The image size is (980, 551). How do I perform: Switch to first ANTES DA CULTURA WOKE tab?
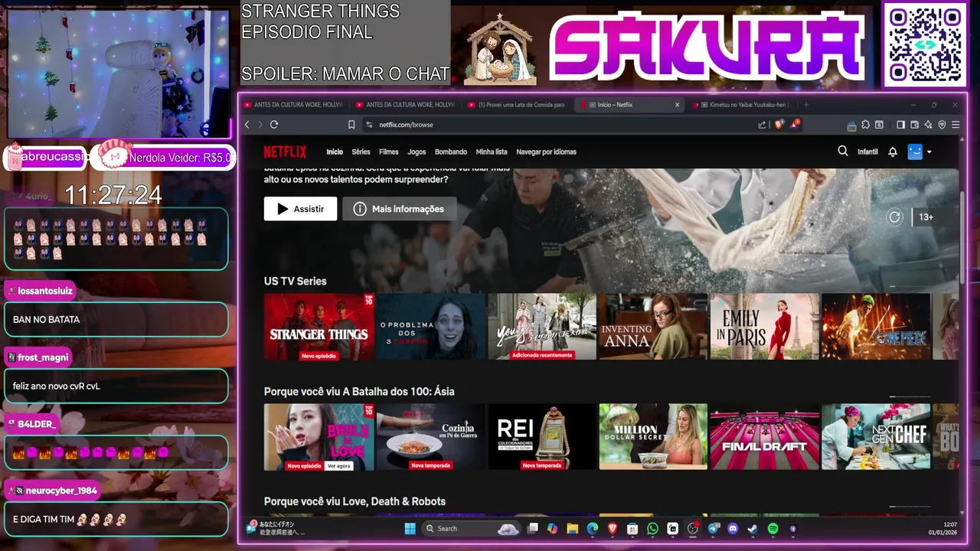click(x=293, y=105)
